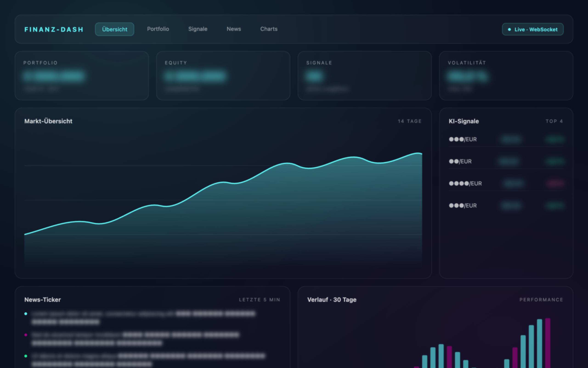Viewport: 588px width, 368px height.
Task: Open the Übersicht tab
Action: click(x=114, y=29)
